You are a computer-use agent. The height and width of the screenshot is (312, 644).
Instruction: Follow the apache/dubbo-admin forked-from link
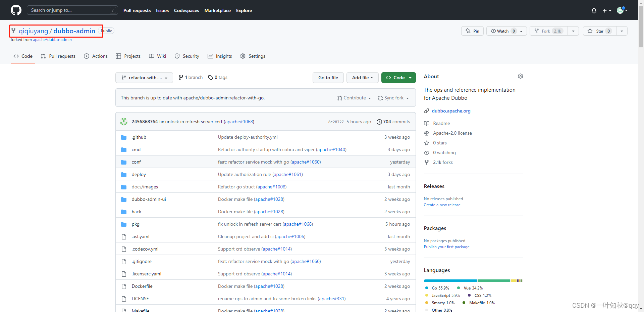[52, 40]
